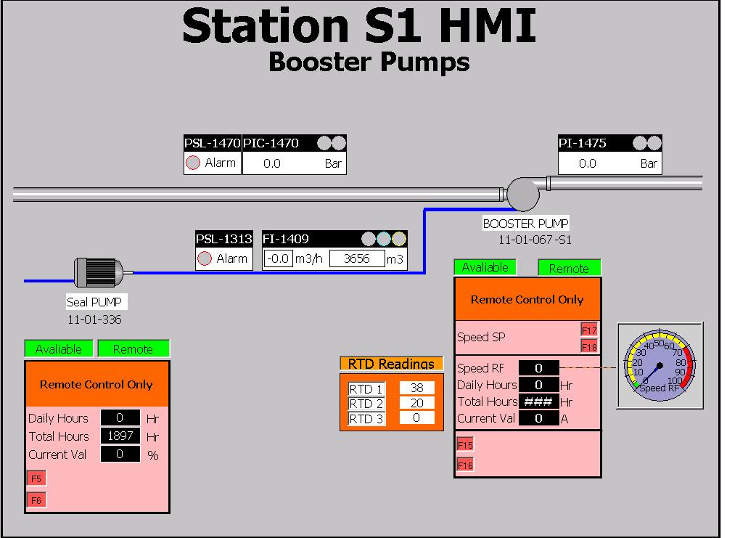This screenshot has width=756, height=538.
Task: Click Booster pump's Remote Control Only banner
Action: pyautogui.click(x=527, y=299)
